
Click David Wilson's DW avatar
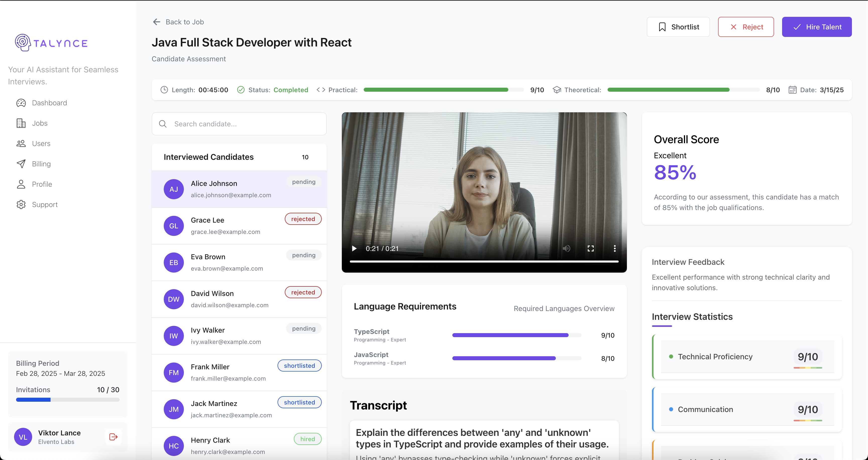tap(174, 299)
